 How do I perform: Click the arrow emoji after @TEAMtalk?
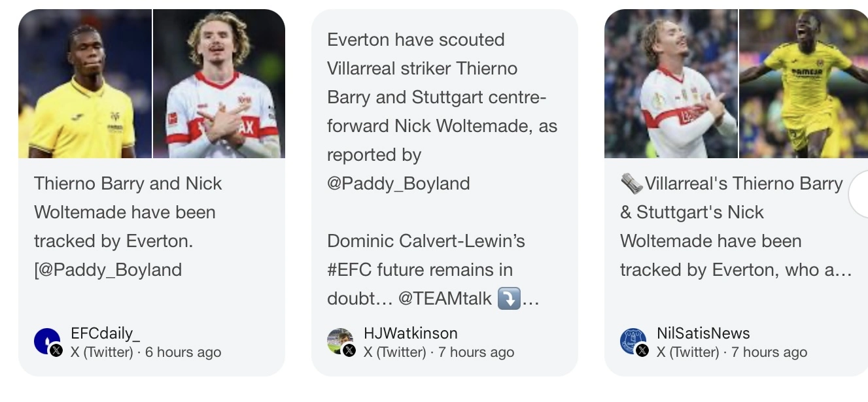[x=509, y=299]
